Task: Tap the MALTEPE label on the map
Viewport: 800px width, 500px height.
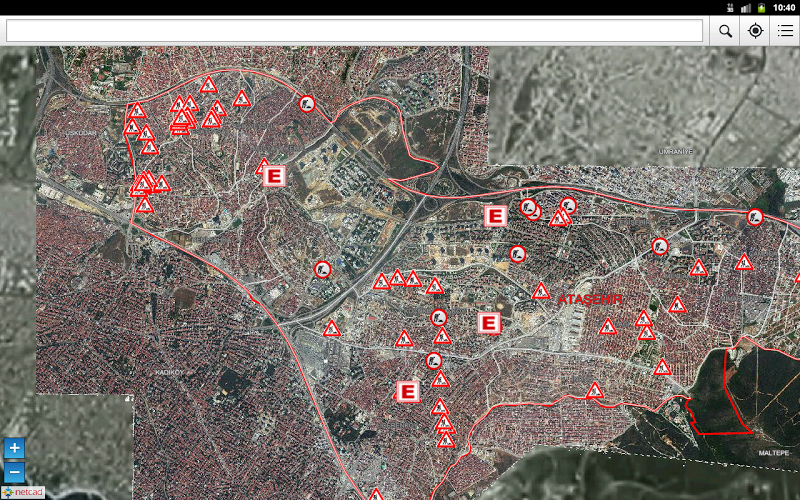Action: 773,453
